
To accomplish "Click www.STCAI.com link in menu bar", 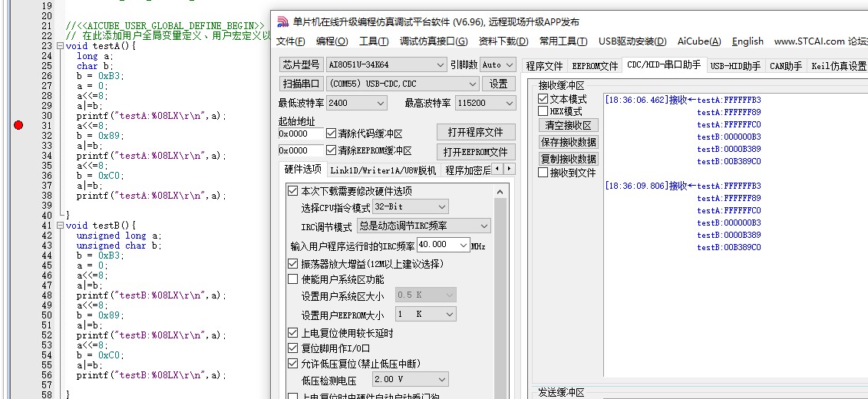I will point(810,41).
